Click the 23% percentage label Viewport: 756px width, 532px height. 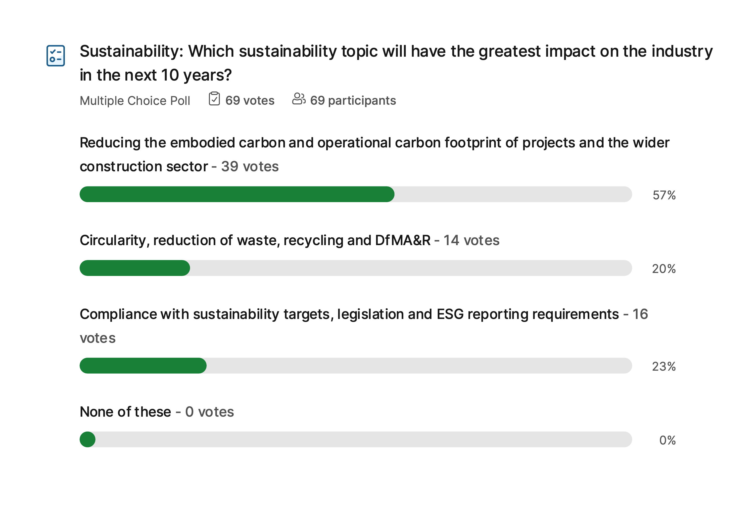tap(664, 366)
